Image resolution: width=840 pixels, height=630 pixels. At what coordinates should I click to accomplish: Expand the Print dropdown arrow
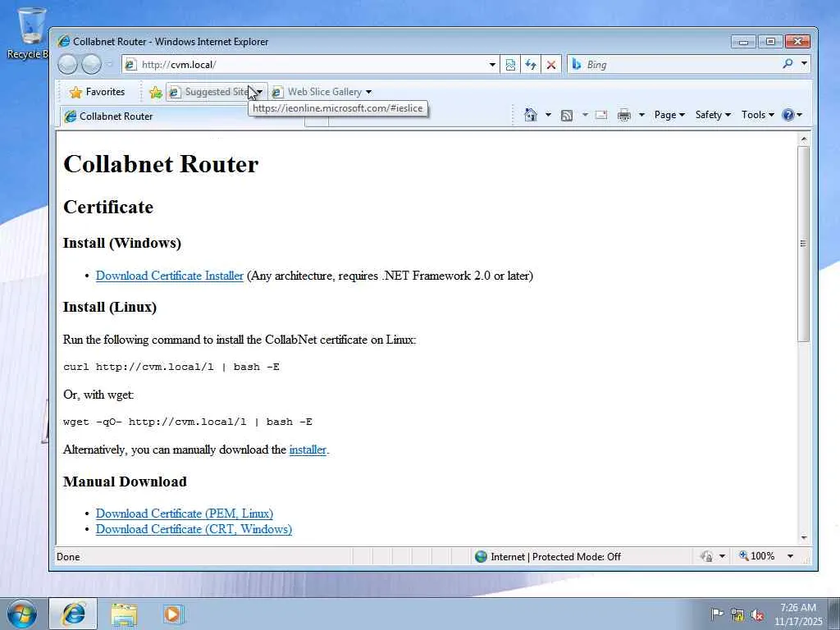point(641,115)
